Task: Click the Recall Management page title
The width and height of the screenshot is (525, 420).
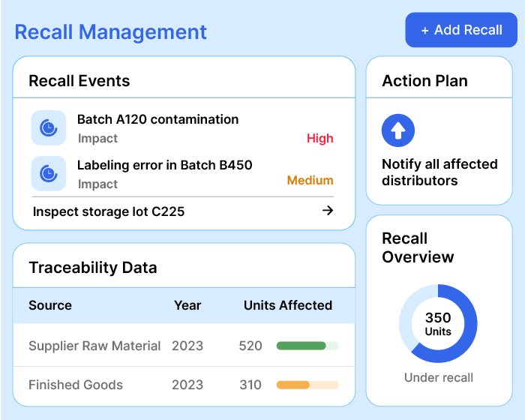Action: 111,32
